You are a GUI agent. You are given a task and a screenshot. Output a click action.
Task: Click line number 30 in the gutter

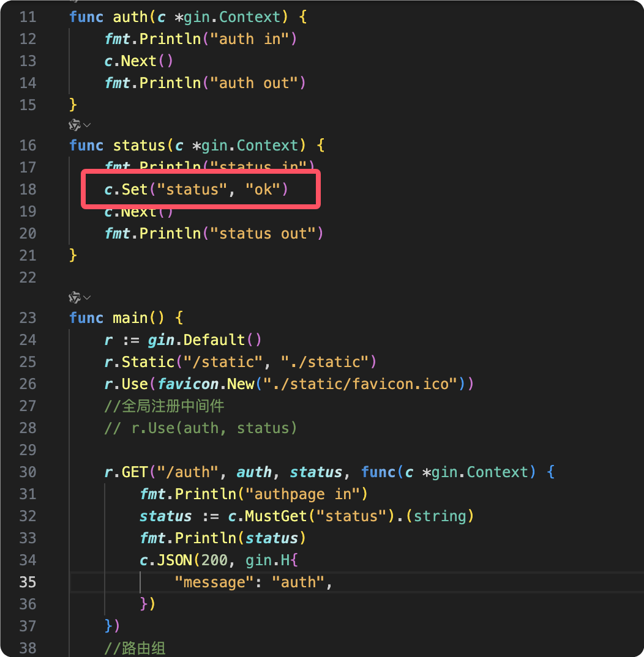point(28,472)
